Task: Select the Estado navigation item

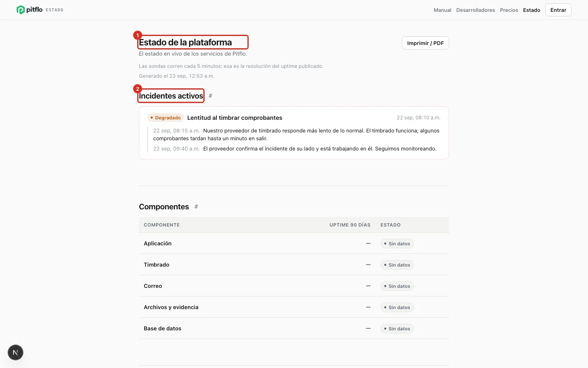Action: (532, 10)
